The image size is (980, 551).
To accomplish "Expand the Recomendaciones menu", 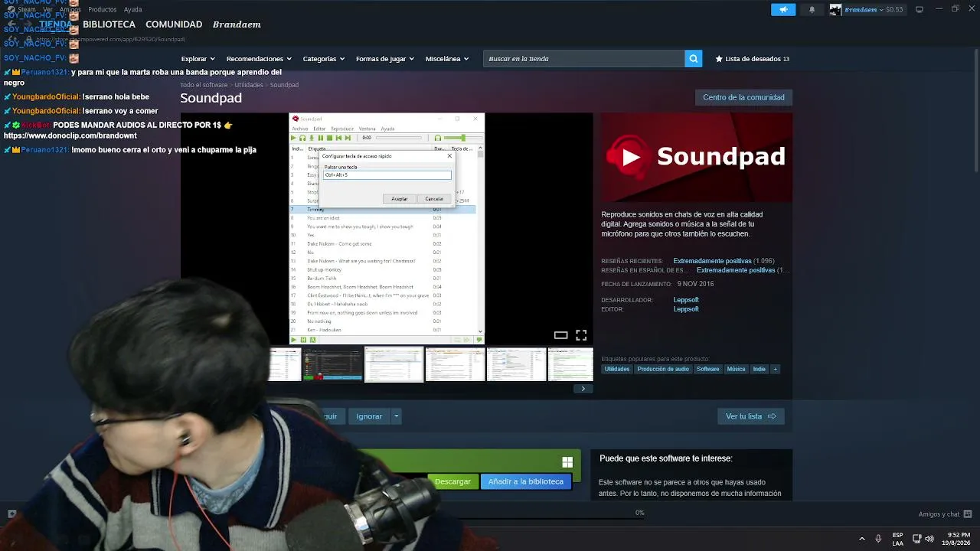I will tap(259, 59).
